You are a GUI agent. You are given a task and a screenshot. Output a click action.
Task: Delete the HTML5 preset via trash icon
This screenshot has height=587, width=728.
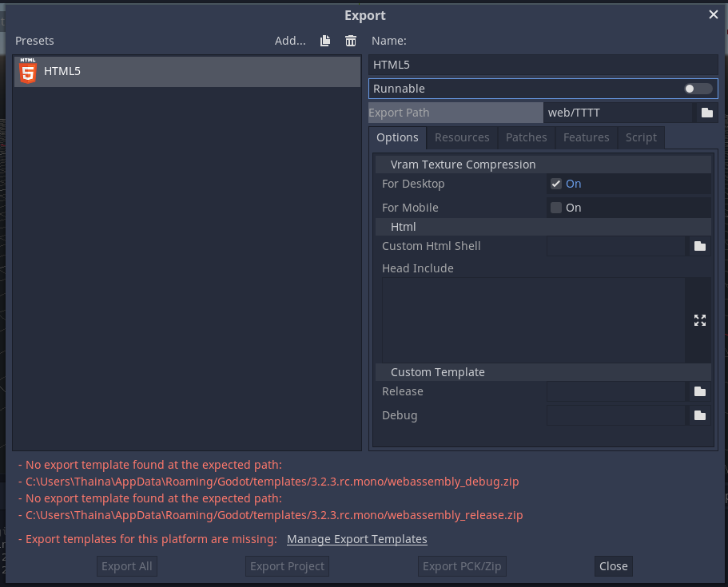click(x=351, y=40)
